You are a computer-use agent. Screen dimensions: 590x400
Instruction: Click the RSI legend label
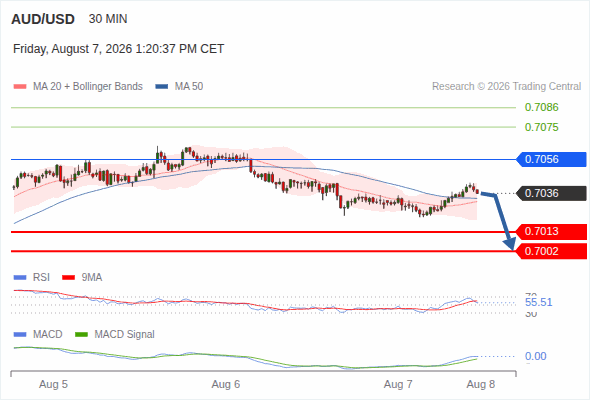(41, 278)
